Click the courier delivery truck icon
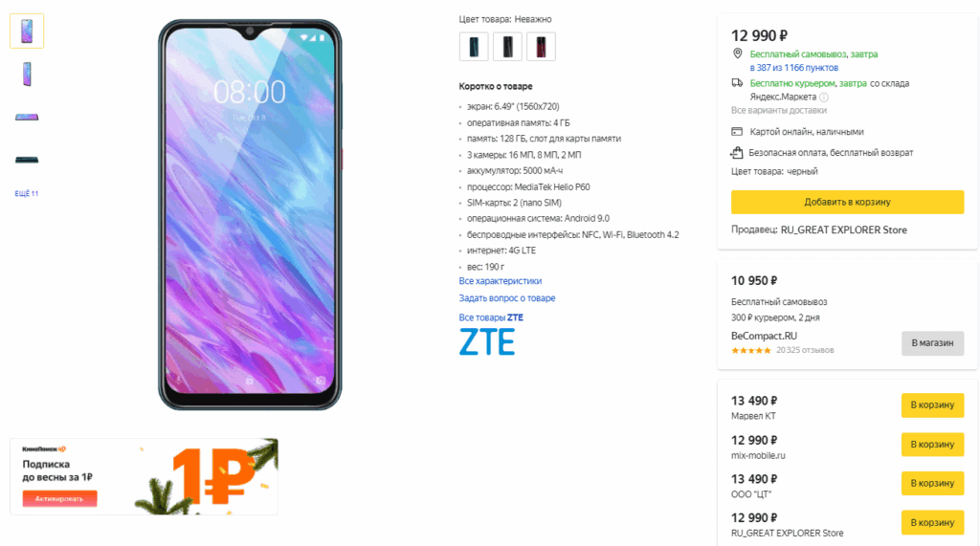This screenshot has height=546, width=980. pyautogui.click(x=738, y=83)
